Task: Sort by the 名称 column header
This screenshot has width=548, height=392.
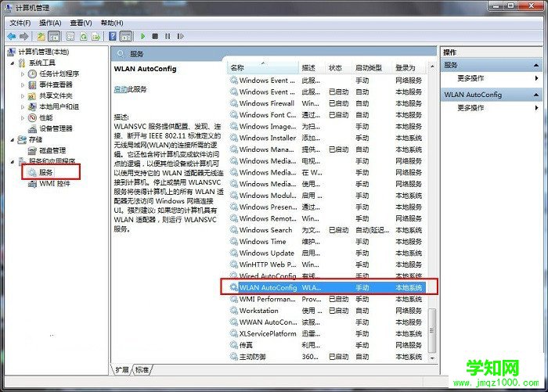Action: pyautogui.click(x=263, y=68)
